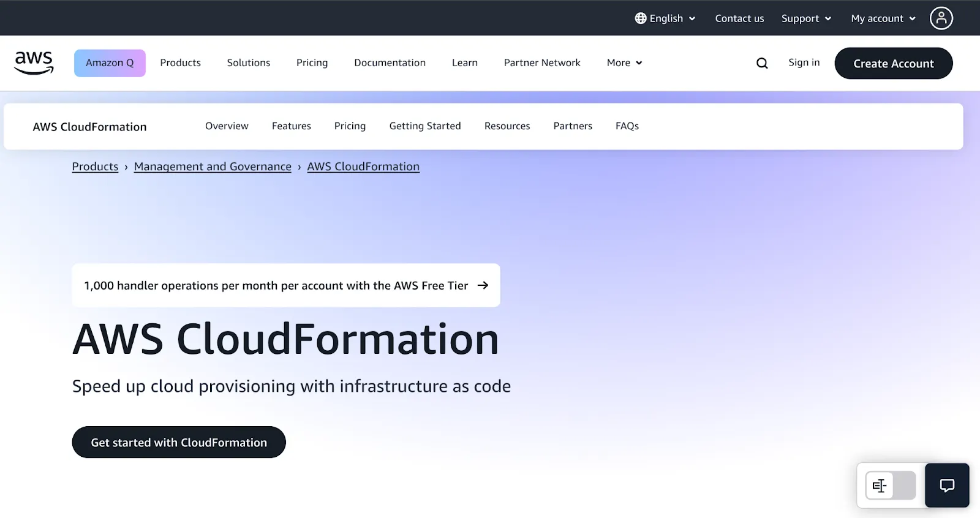Image resolution: width=980 pixels, height=518 pixels.
Task: Switch to the CloudFormation Overview tab
Action: 227,126
